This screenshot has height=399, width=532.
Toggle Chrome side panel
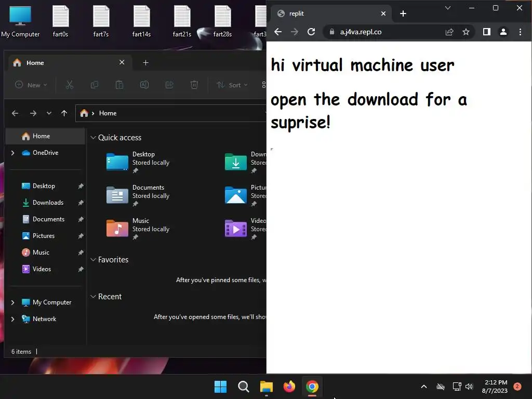pos(486,32)
